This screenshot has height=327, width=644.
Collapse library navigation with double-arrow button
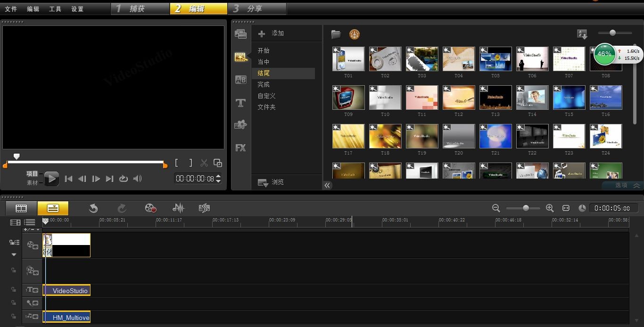[327, 185]
